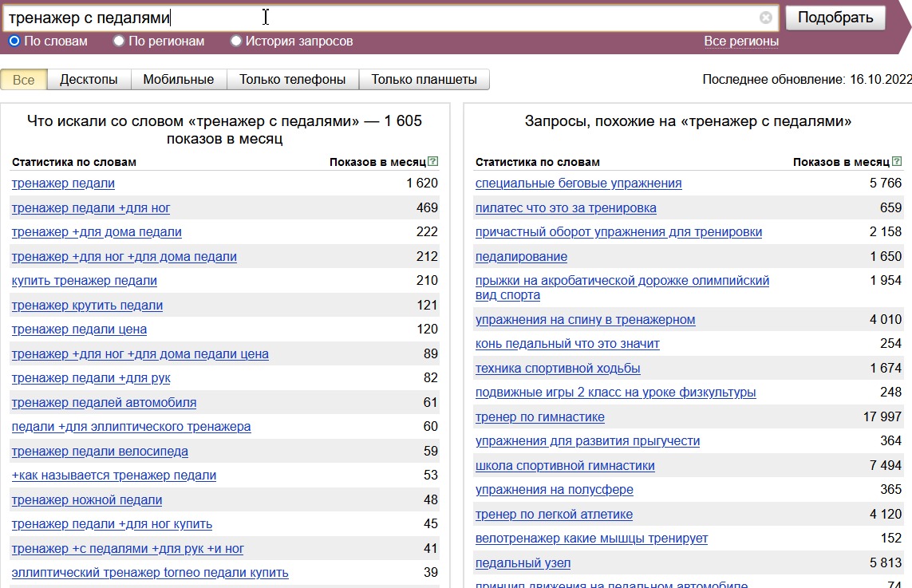The image size is (912, 588).
Task: Click help icon beside right 'Показов в месяц'
Action: click(897, 162)
